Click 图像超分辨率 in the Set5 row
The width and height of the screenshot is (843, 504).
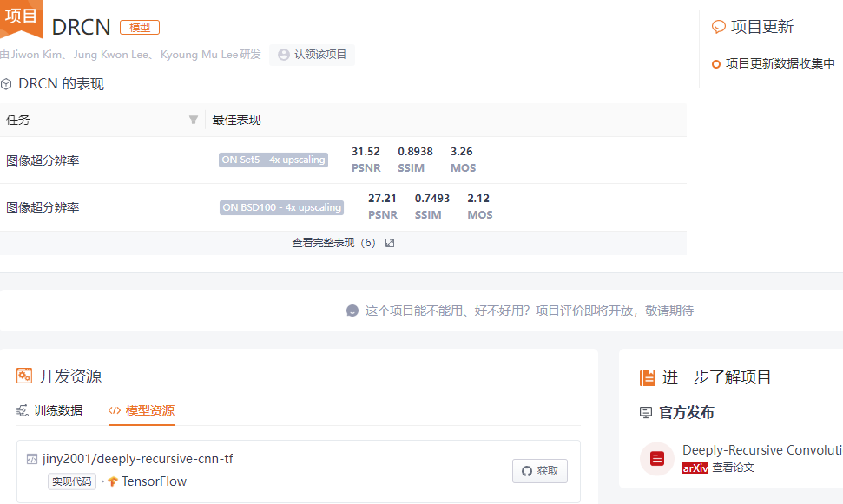tap(43, 160)
